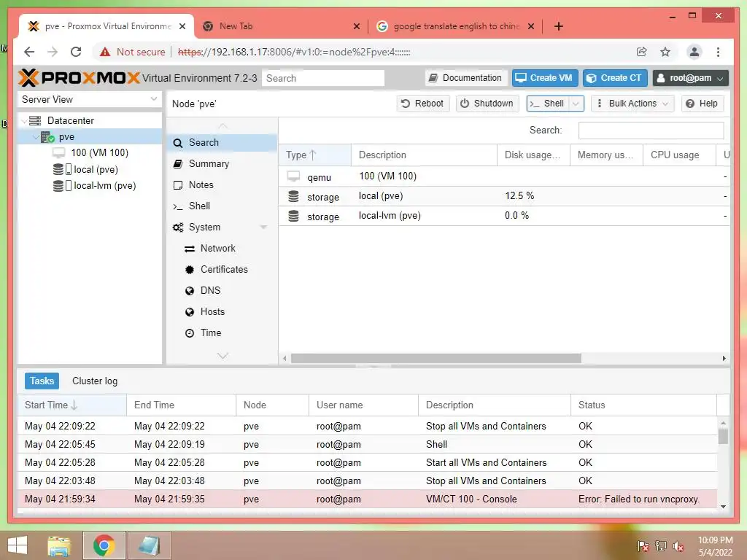Collapse the System submenu
The height and width of the screenshot is (560, 747).
pos(263,227)
